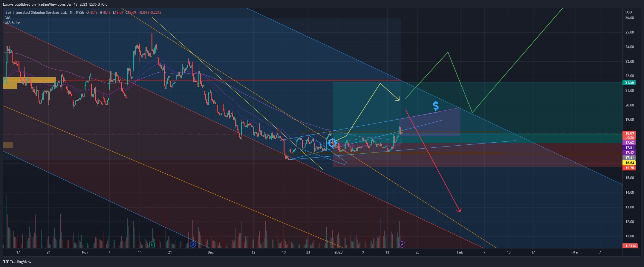Click the 'Dec' label on time axis

[x=211, y=252]
